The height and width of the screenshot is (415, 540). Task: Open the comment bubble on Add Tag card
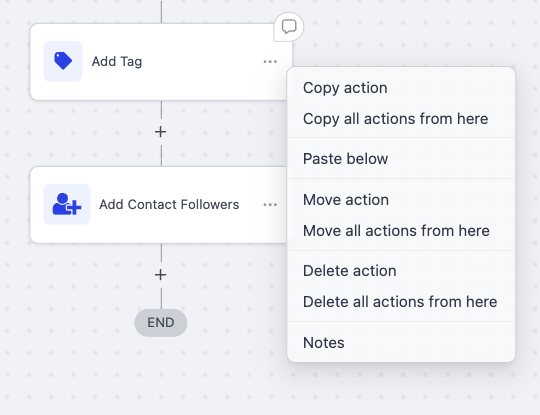[289, 27]
